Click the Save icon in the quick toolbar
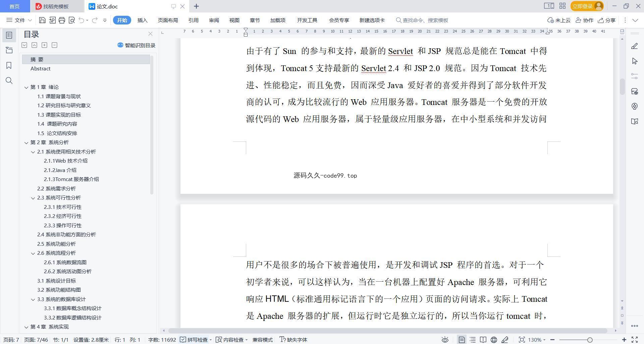The image size is (644, 344). pos(42,20)
